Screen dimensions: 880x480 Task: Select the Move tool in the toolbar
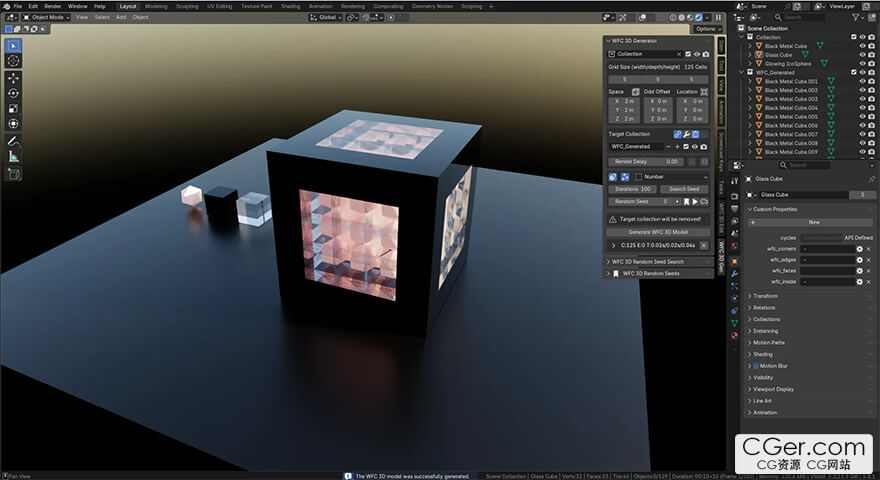pos(13,77)
